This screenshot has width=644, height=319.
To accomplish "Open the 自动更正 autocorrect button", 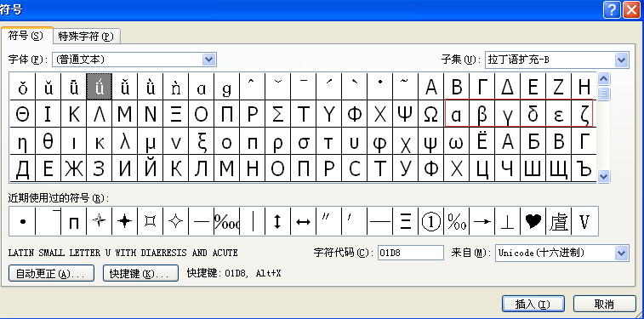I will point(51,273).
